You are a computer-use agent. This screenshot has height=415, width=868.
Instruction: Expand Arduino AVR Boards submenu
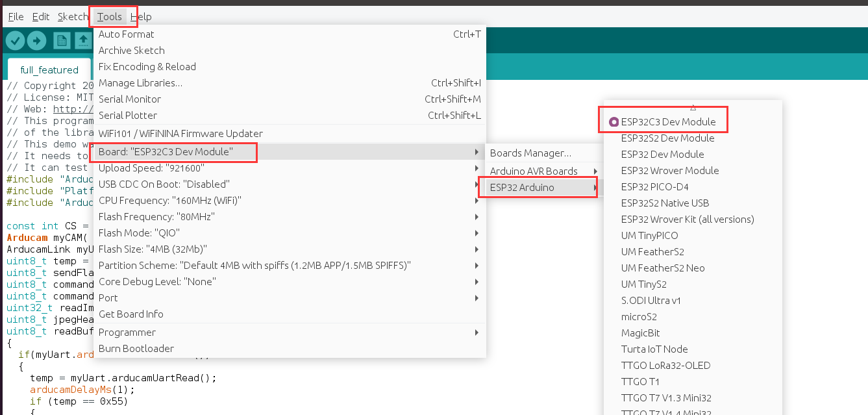pos(544,171)
